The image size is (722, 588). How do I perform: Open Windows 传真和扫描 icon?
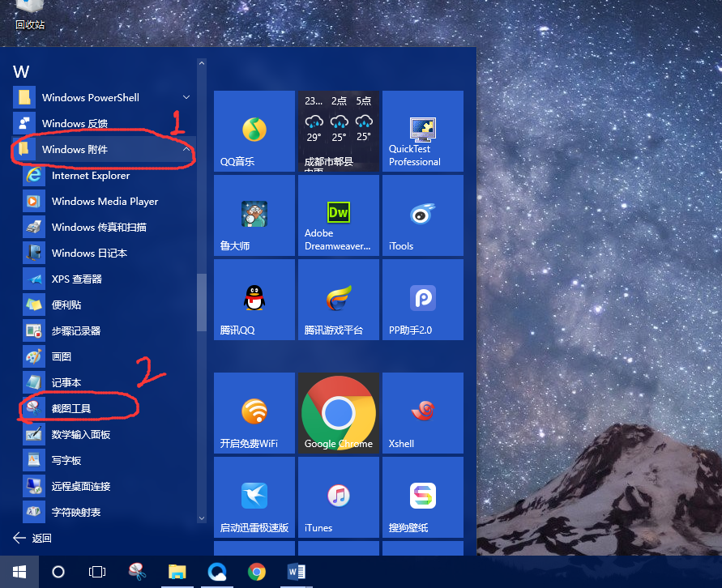click(x=34, y=227)
